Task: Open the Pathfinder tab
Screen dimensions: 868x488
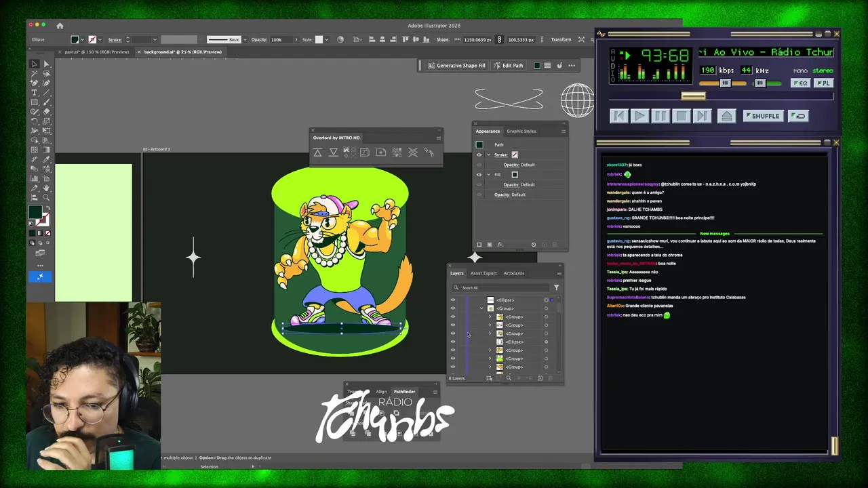Action: click(404, 392)
